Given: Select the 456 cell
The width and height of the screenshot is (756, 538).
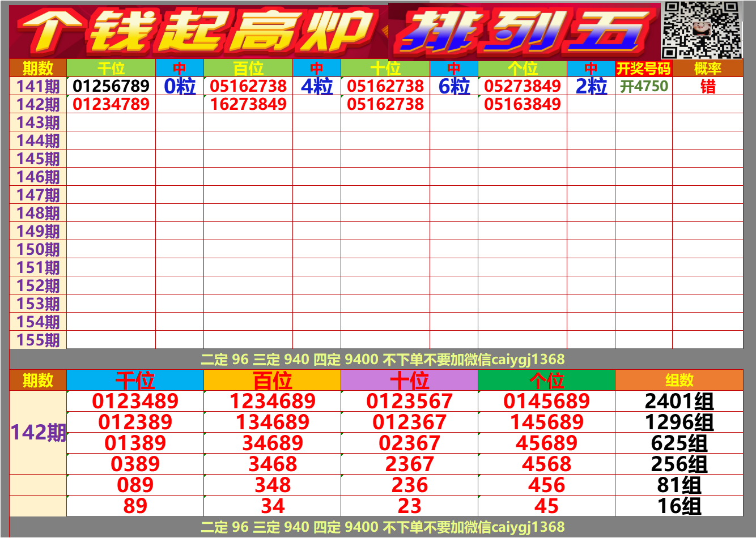Looking at the screenshot, I should click(546, 485).
